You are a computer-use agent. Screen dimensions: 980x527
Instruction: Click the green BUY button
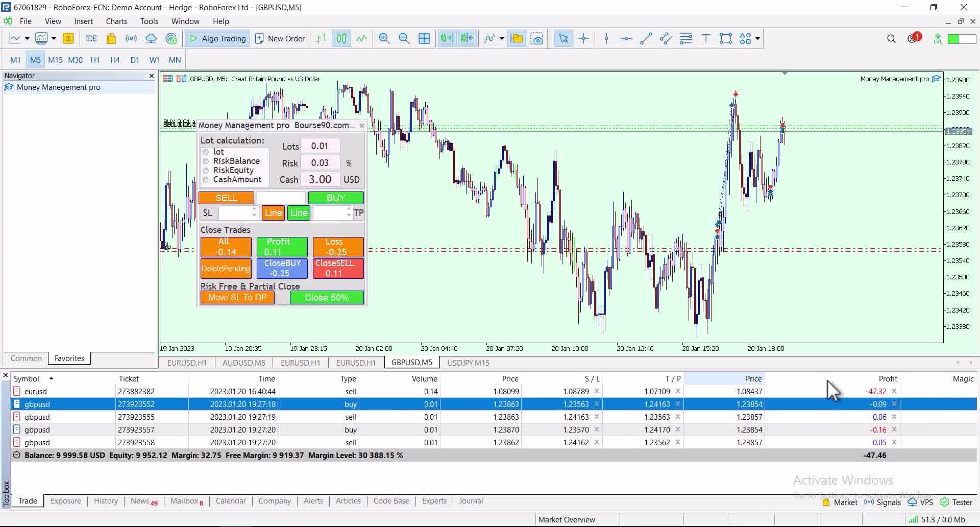pos(336,198)
